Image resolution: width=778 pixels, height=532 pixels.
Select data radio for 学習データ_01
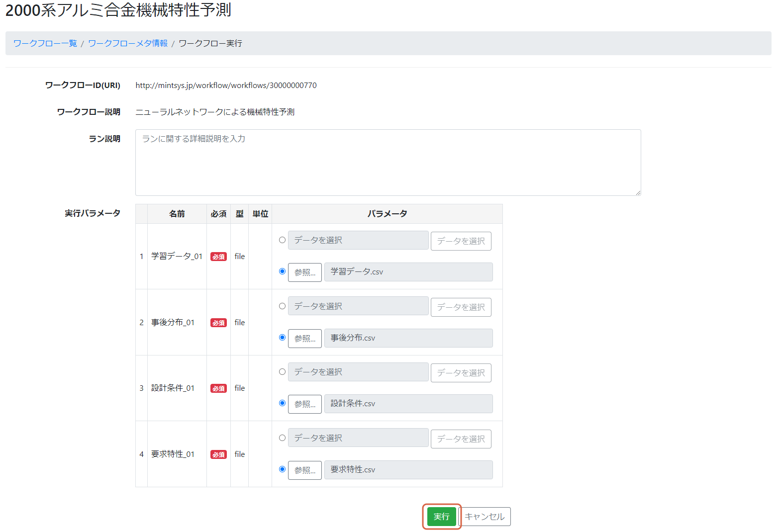click(x=283, y=240)
